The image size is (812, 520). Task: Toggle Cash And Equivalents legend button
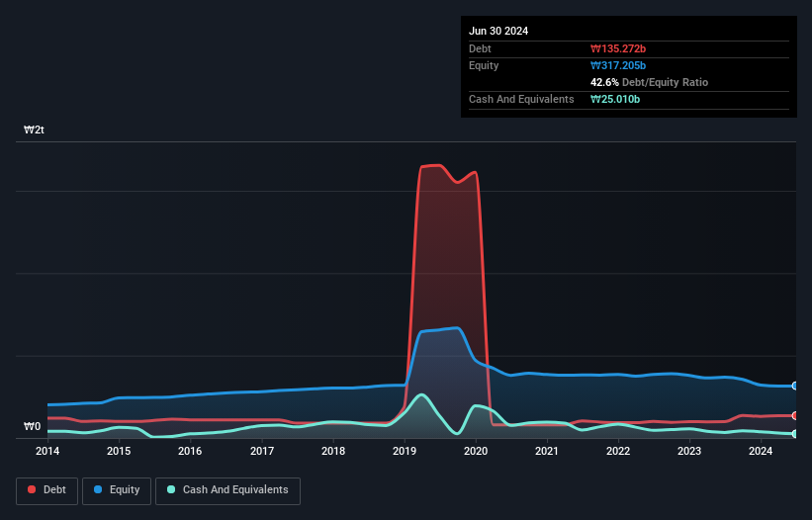pos(227,490)
